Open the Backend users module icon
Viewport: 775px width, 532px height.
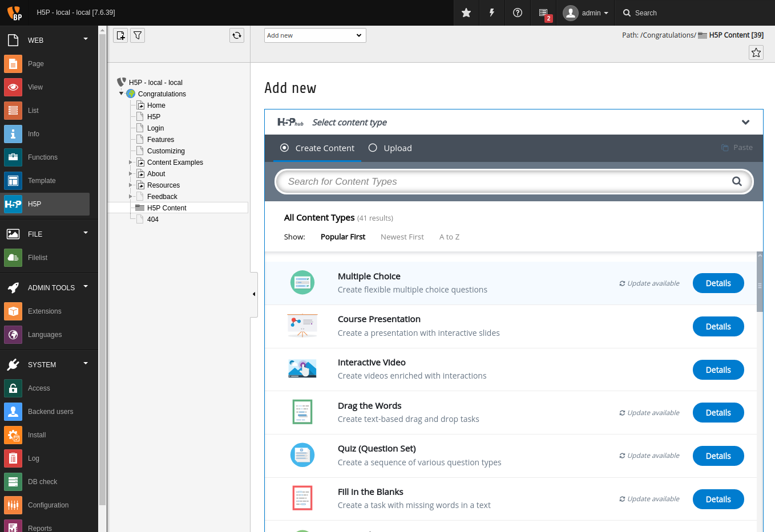point(13,412)
